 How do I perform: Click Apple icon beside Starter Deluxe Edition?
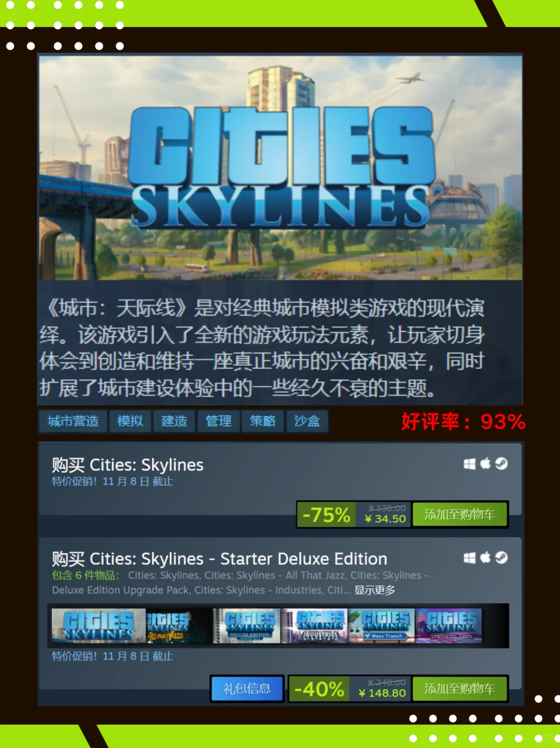click(485, 557)
